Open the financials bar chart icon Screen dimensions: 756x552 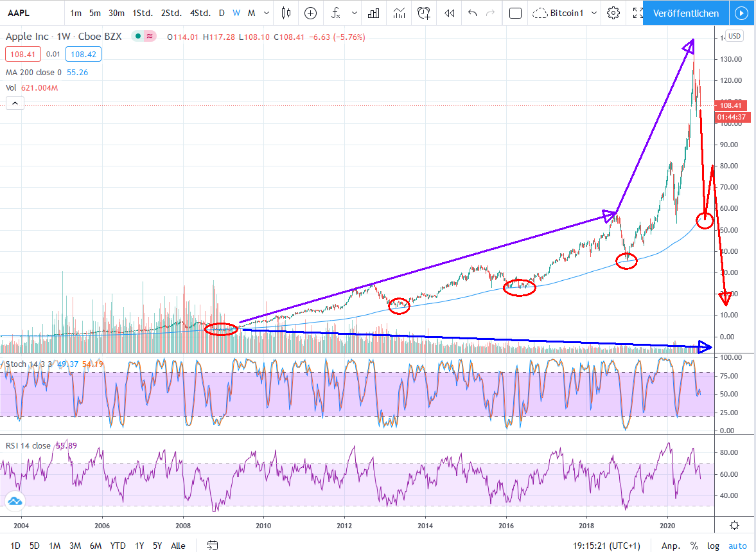[373, 13]
